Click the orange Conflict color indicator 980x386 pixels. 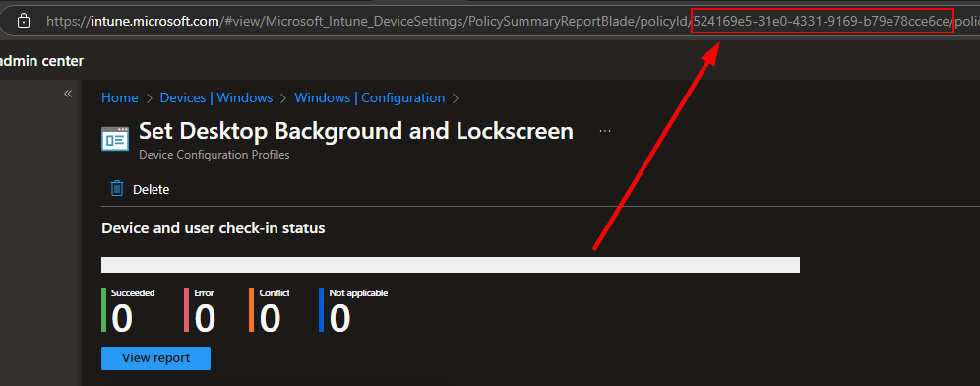(251, 309)
